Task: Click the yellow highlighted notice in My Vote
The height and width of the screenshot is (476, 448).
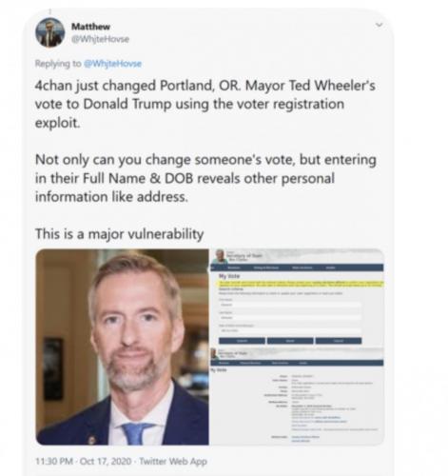Action: [x=301, y=284]
